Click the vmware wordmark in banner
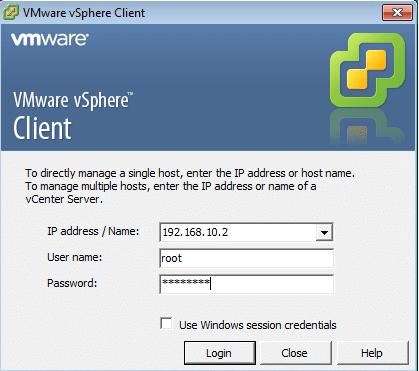 [x=50, y=39]
